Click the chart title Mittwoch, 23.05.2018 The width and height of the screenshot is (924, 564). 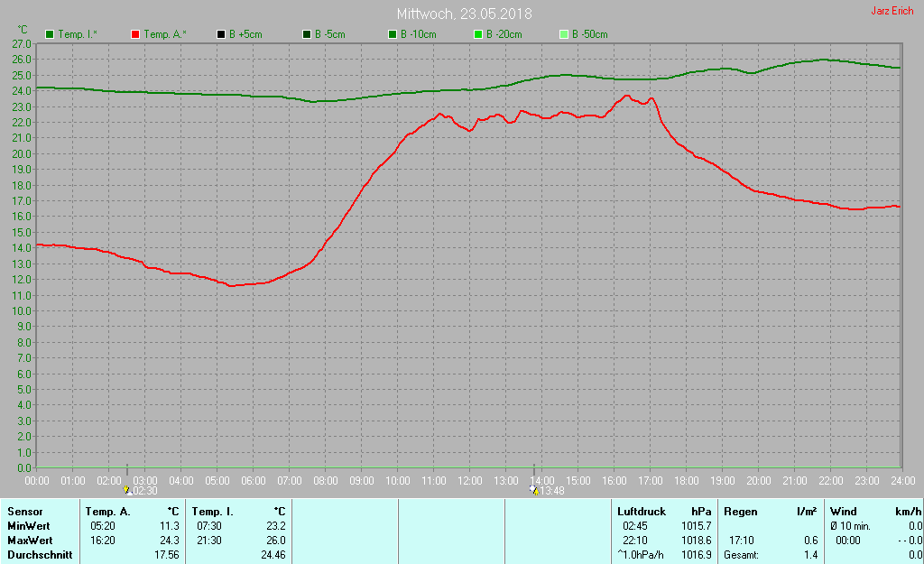(465, 14)
